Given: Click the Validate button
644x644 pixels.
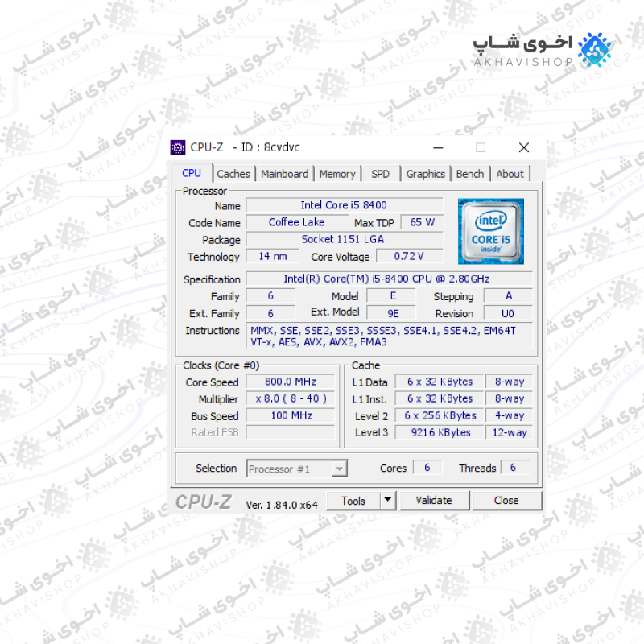Looking at the screenshot, I should (x=434, y=501).
